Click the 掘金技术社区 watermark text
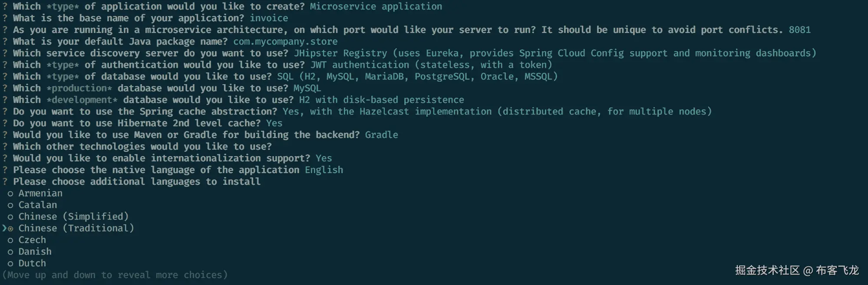 click(767, 271)
